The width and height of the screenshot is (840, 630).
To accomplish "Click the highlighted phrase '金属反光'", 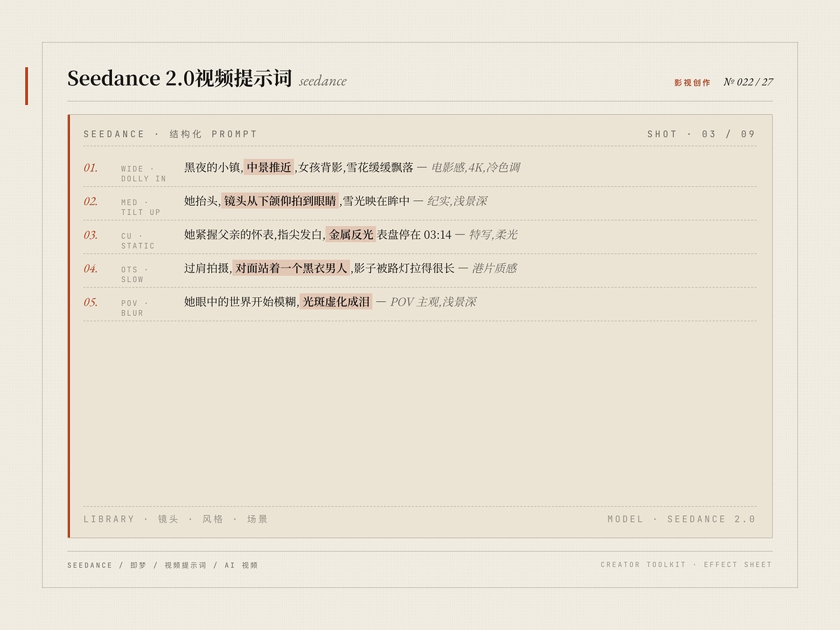I will [351, 234].
